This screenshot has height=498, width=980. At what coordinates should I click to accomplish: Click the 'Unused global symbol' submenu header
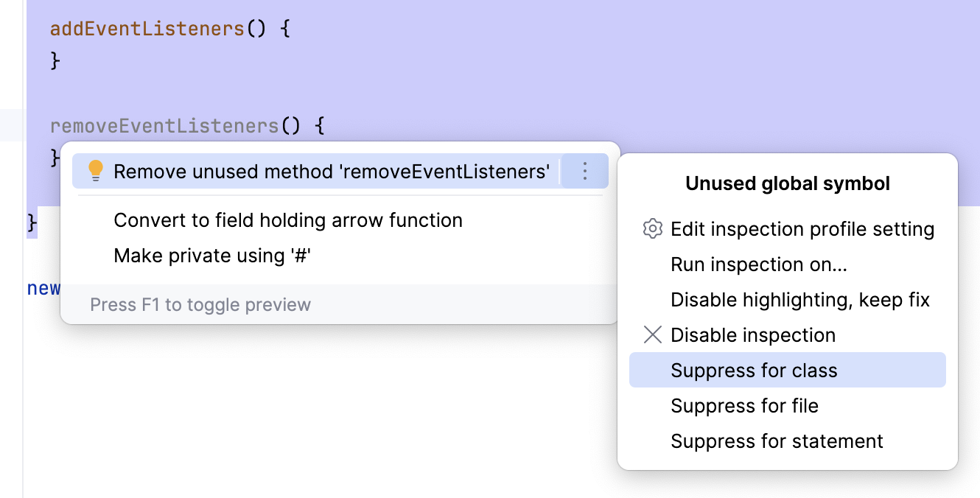[x=787, y=183]
